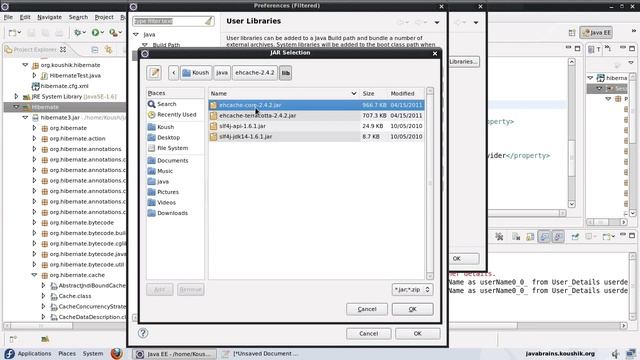Viewport: 640px width, 360px height.
Task: Collapse Java node in Preferences tree
Action: [x=136, y=35]
